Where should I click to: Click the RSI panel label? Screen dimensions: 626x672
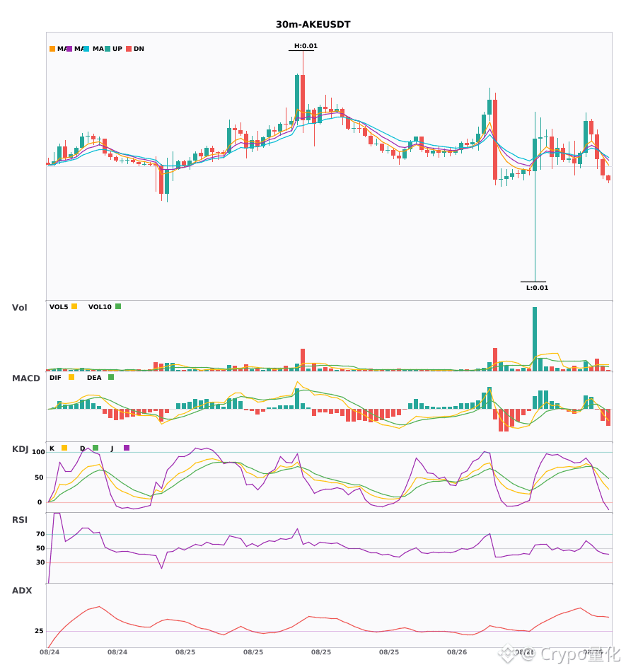20,520
